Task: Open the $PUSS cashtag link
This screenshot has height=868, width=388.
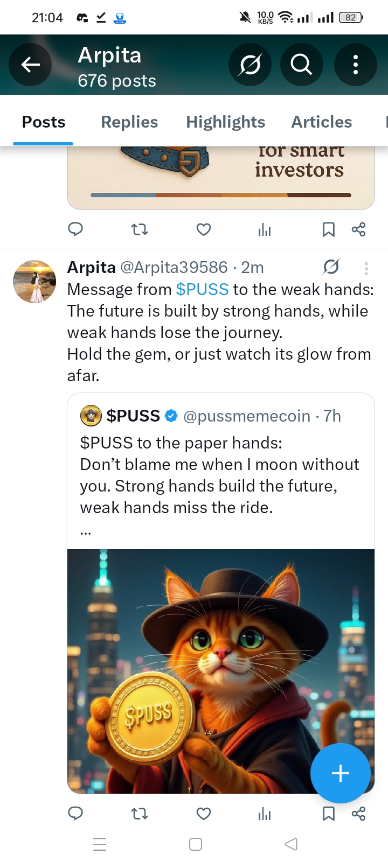Action: point(202,290)
